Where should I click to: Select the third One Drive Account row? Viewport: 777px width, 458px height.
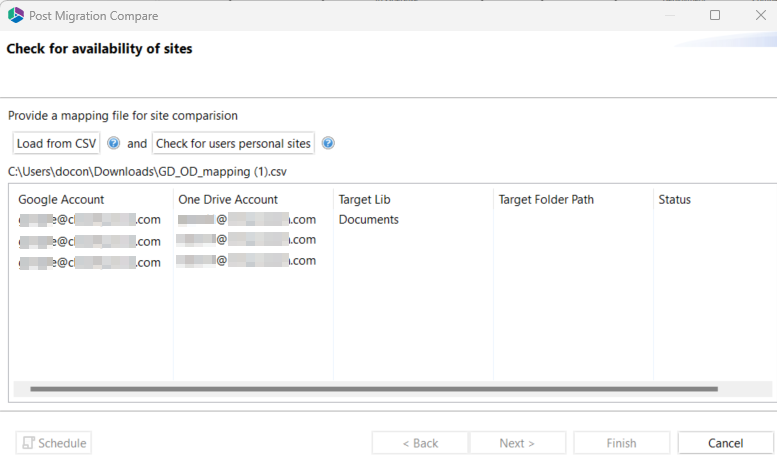click(247, 261)
